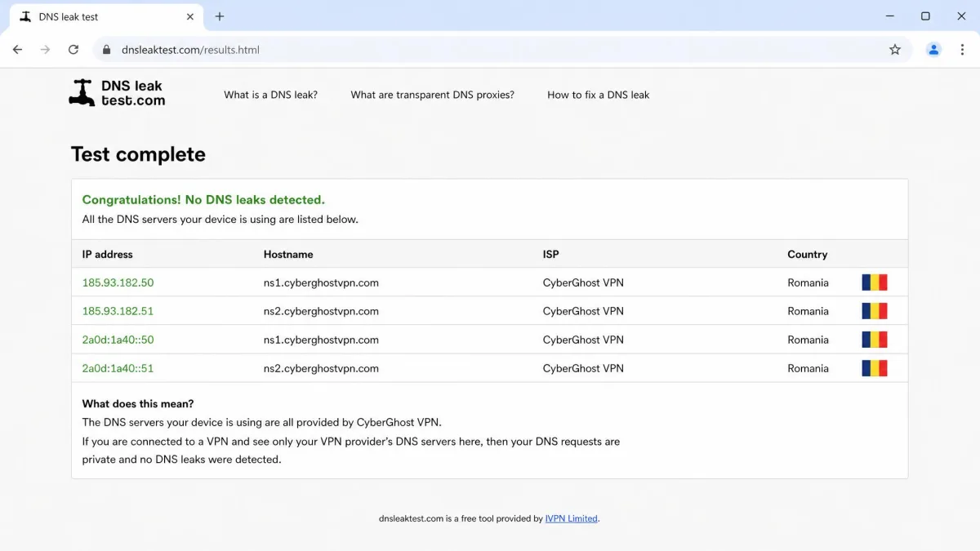
Task: Bookmark this page with the star icon
Action: (895, 50)
